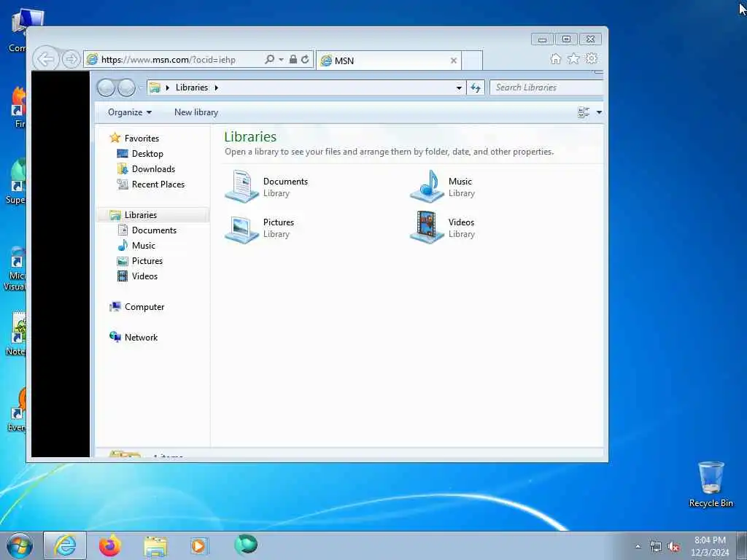747x560 pixels.
Task: Select Network in the navigation pane
Action: (141, 337)
